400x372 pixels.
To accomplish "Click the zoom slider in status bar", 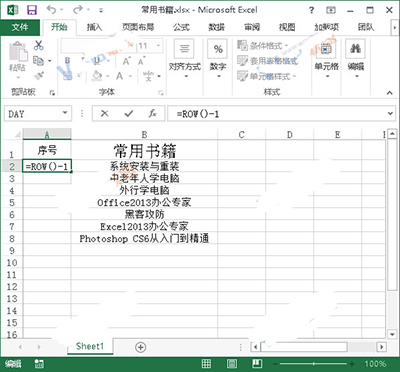I will tap(314, 364).
